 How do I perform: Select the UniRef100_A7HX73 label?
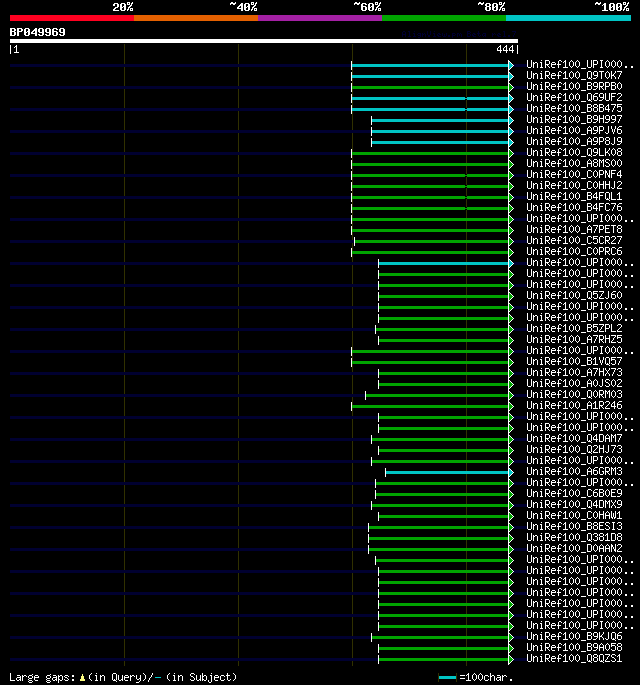[574, 372]
